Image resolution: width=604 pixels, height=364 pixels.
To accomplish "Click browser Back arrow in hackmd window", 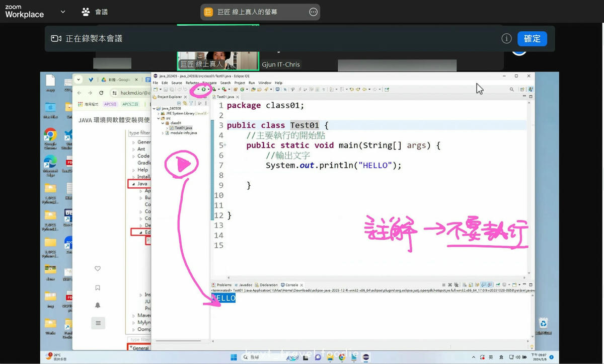I will (x=80, y=93).
